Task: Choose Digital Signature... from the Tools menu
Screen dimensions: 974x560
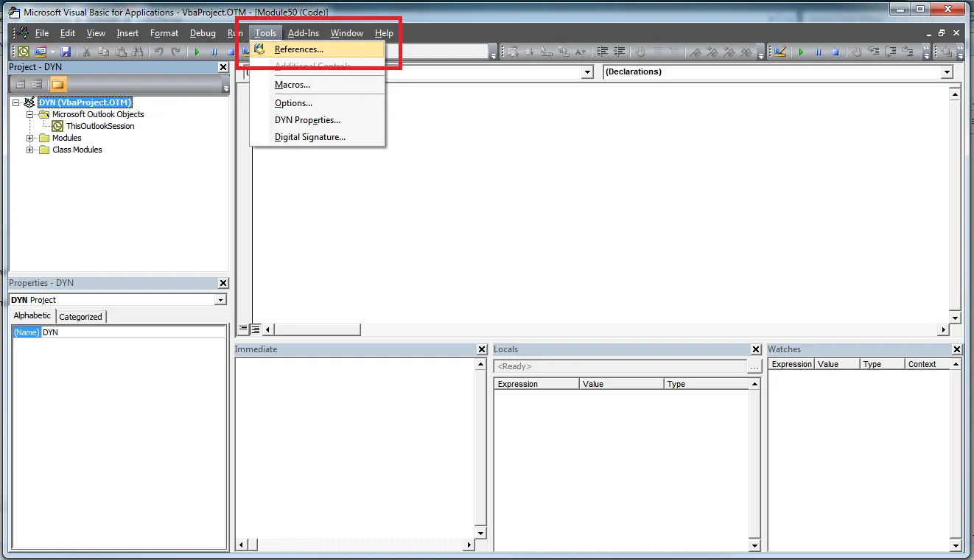Action: pyautogui.click(x=318, y=137)
